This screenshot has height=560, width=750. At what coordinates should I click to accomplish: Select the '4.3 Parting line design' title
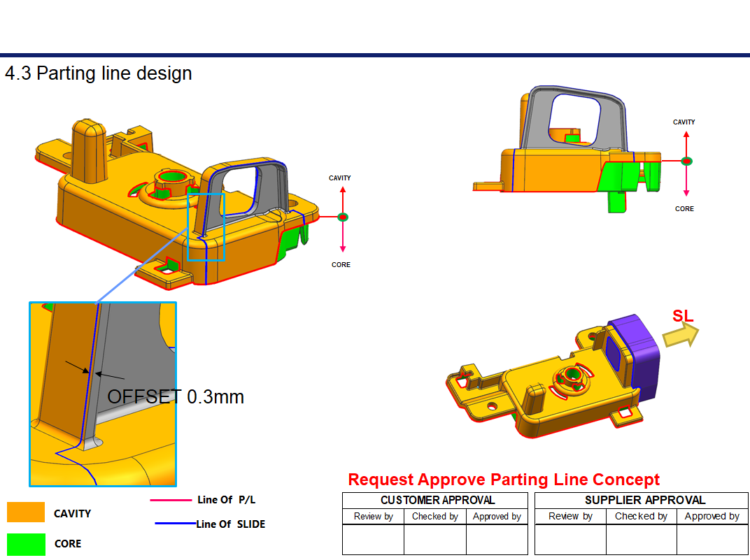99,73
